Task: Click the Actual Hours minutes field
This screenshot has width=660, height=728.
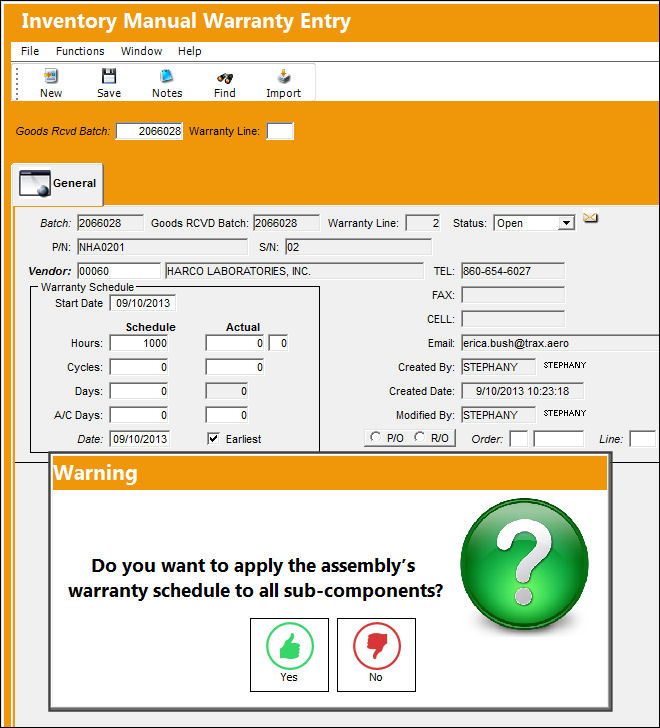Action: coord(278,343)
